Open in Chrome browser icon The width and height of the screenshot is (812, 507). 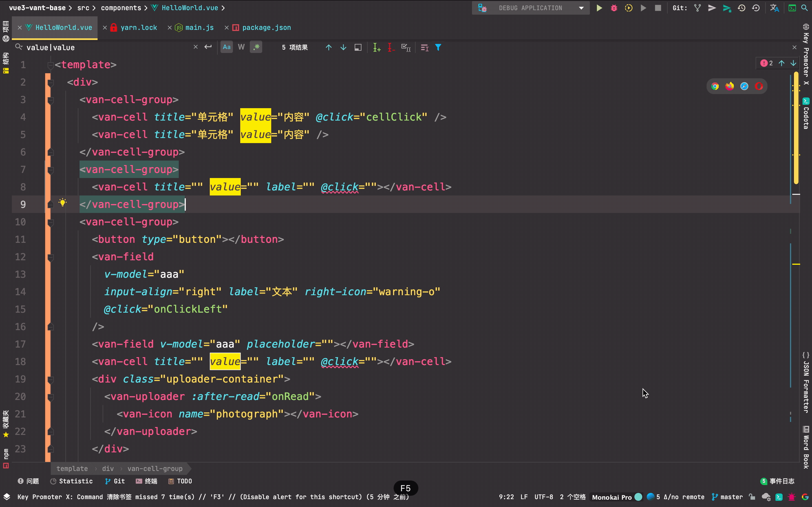[715, 86]
